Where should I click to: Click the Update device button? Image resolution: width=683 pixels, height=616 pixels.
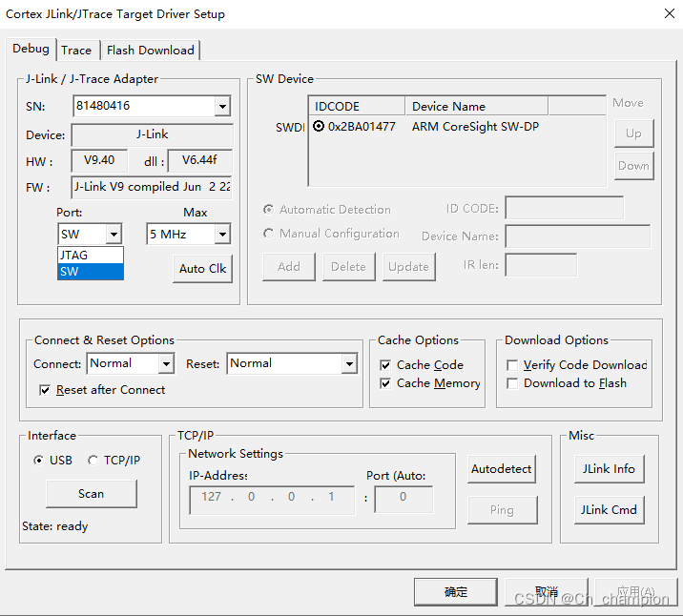tap(408, 267)
